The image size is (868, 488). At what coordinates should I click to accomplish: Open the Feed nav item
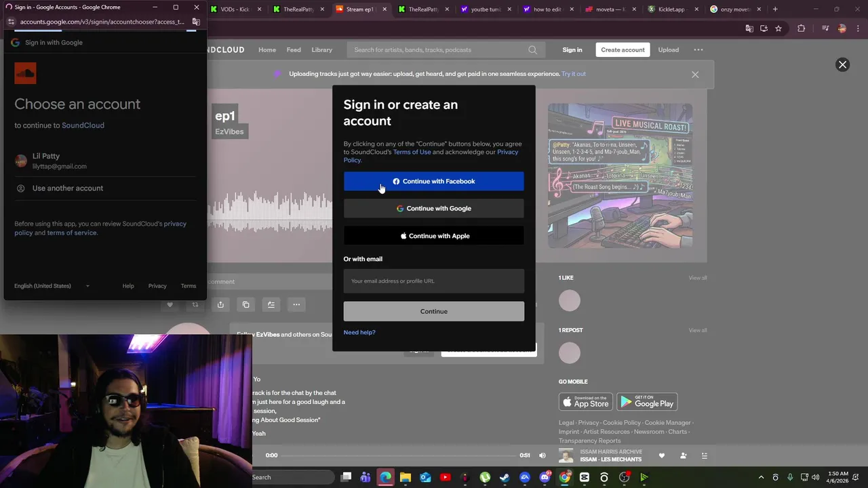[294, 49]
